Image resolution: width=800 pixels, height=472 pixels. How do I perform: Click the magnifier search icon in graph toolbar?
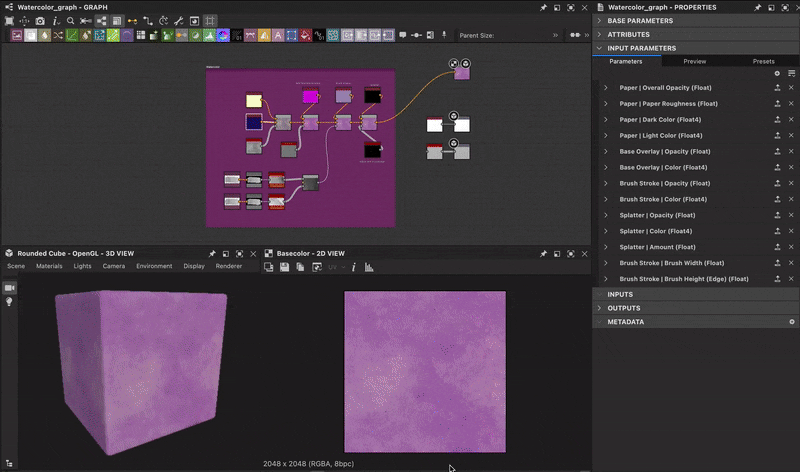(x=71, y=20)
